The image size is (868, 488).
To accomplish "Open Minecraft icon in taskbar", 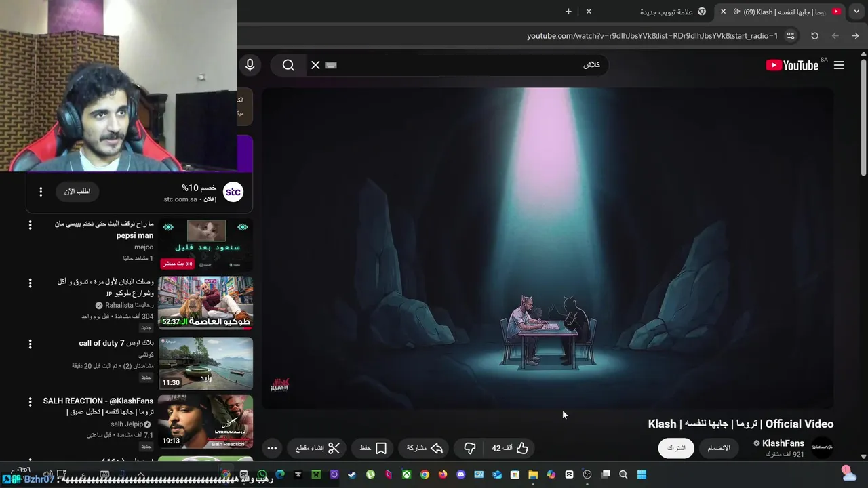I will point(315,474).
